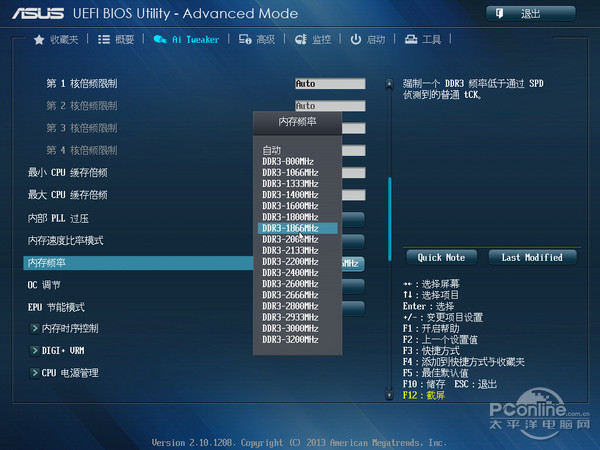Image resolution: width=600 pixels, height=450 pixels.
Task: Click the star icon for 收藏夹 favorites
Action: 39,39
